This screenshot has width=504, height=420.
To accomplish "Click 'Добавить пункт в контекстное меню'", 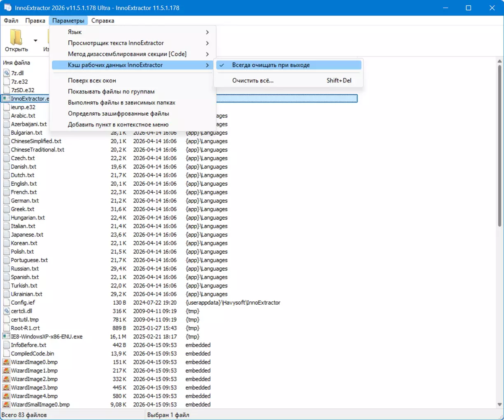I will pos(118,125).
